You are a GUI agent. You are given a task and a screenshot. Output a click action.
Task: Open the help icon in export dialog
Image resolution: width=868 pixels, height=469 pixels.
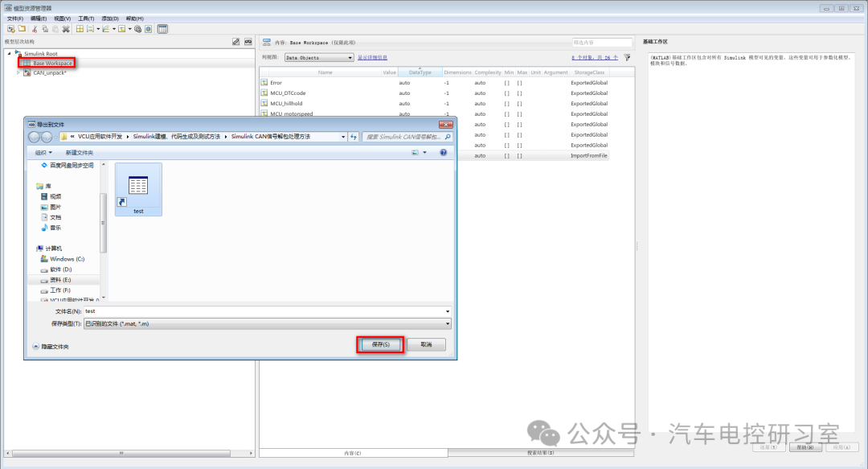(443, 152)
